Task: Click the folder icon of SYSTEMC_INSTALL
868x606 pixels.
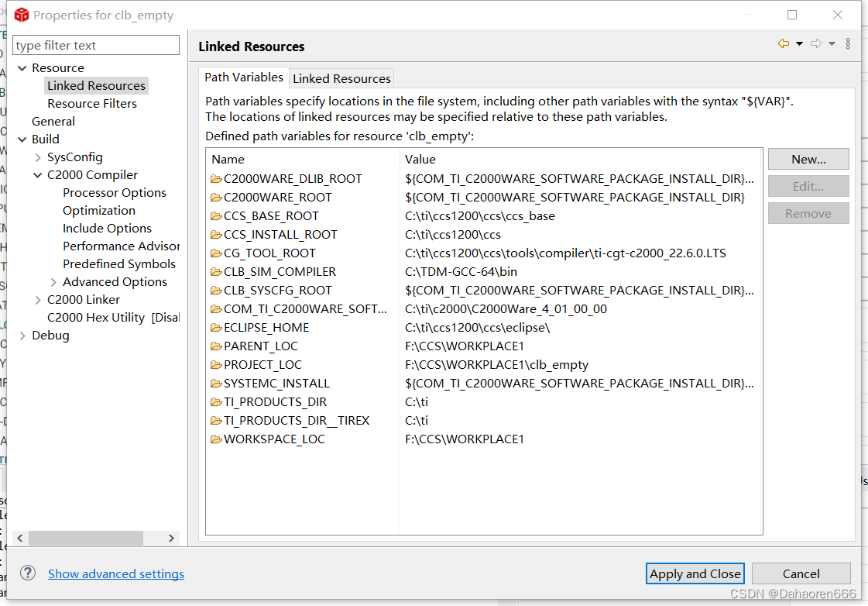Action: [x=216, y=384]
